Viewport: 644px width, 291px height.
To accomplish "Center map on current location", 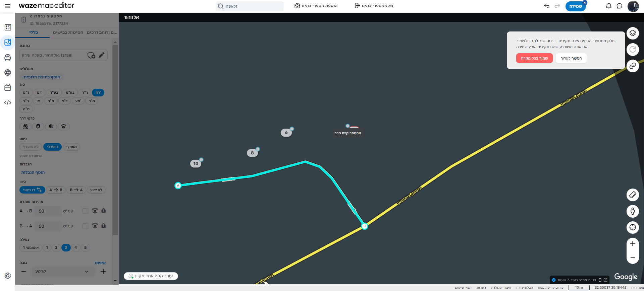I will [x=632, y=227].
